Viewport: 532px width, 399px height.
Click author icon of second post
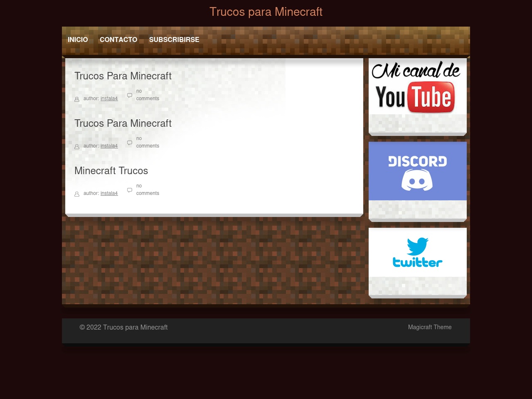point(77,147)
